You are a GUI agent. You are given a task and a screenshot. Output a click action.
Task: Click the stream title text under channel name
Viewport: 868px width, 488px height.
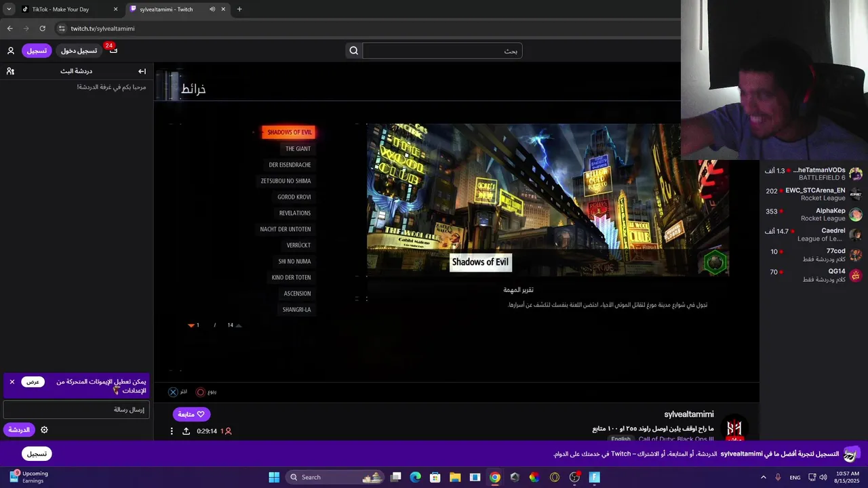point(652,429)
